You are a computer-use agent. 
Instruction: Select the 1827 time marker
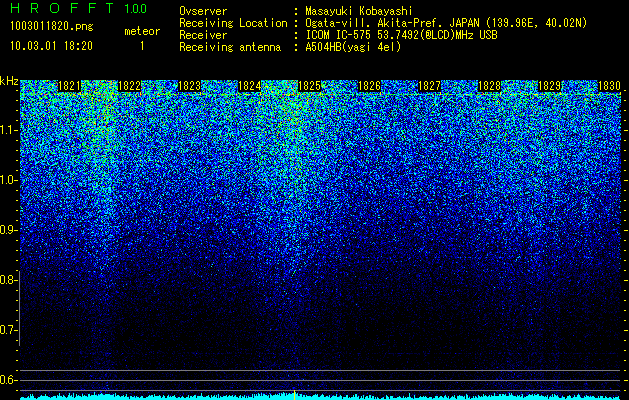(429, 86)
